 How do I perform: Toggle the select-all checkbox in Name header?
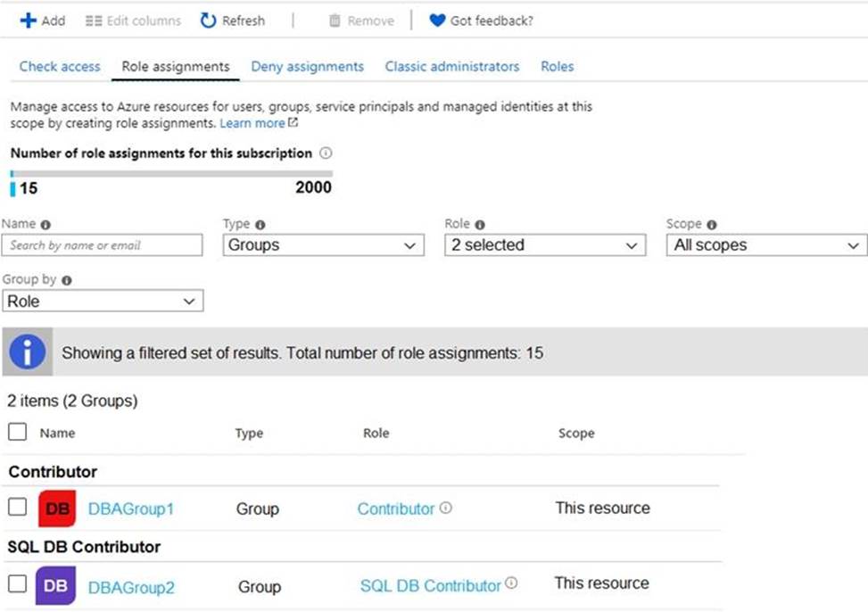[x=17, y=432]
